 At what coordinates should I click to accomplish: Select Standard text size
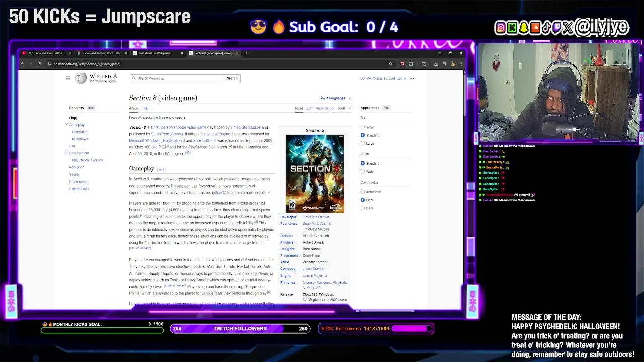click(x=363, y=135)
